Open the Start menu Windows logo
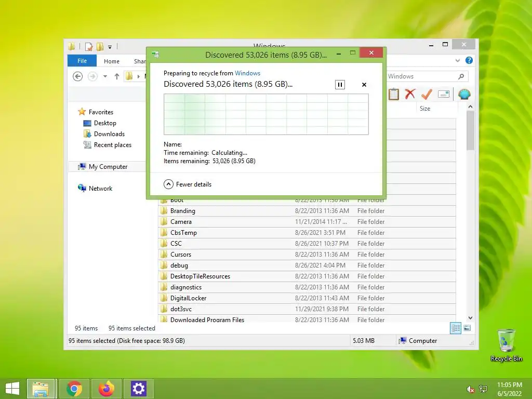532x399 pixels. point(12,389)
